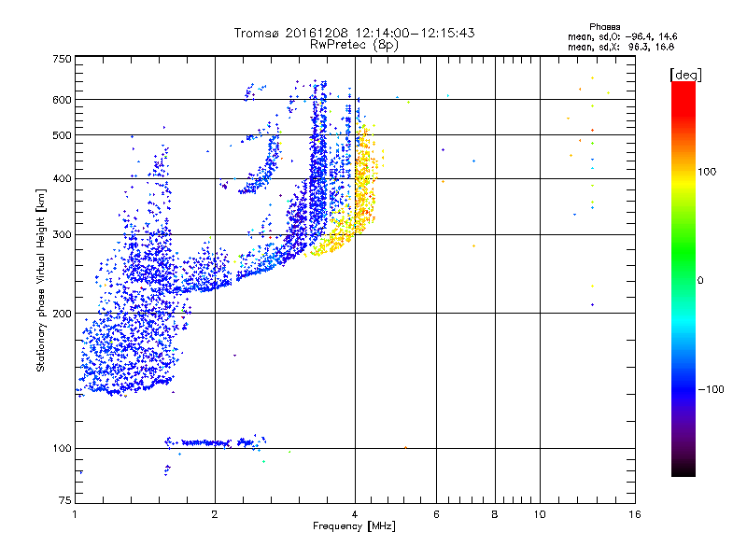747x560 pixels.
Task: Click the x-axis tick label '4'
Action: point(355,514)
